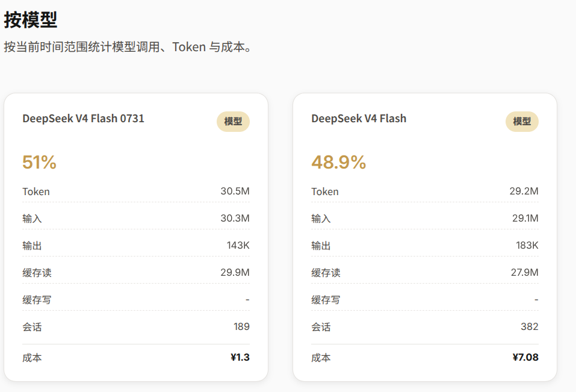This screenshot has height=392, width=576.
Task: Click Token label in the 30.5M row
Action: (36, 191)
